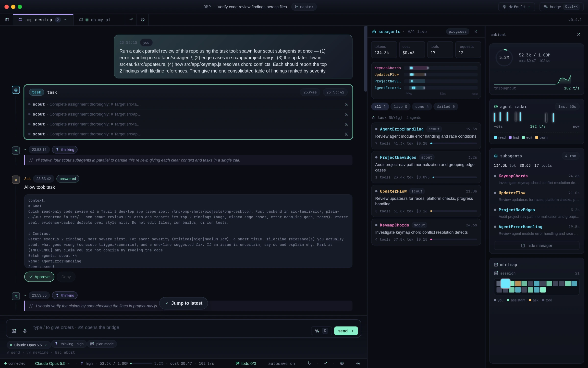Screen dimensions: 588x368
Task: Click the Approve button
Action: click(39, 277)
